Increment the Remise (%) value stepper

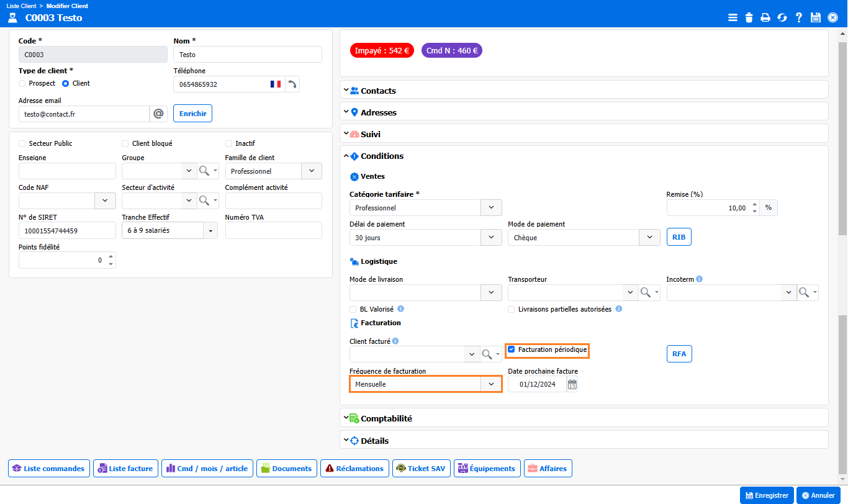tap(754, 204)
